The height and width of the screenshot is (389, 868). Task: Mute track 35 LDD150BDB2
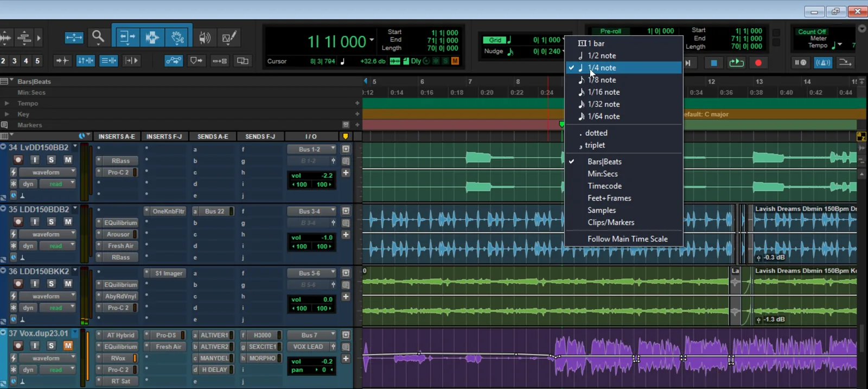(68, 222)
